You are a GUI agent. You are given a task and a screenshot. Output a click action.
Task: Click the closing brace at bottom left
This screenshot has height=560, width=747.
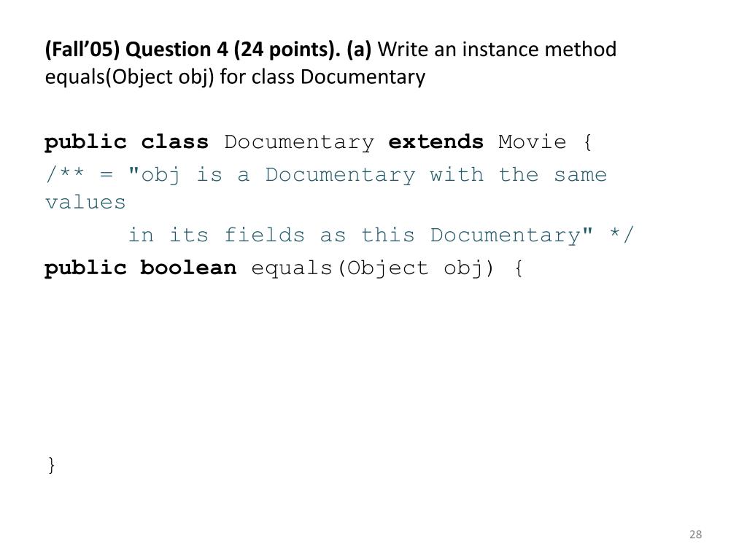point(52,464)
